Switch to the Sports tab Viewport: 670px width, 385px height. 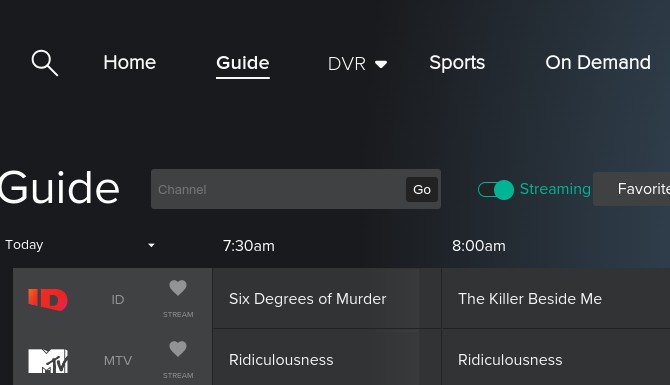(457, 63)
